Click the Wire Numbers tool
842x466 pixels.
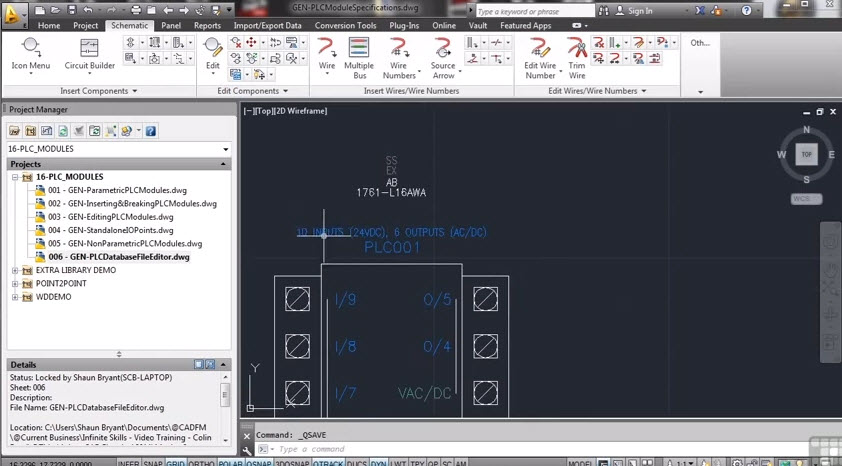(398, 58)
